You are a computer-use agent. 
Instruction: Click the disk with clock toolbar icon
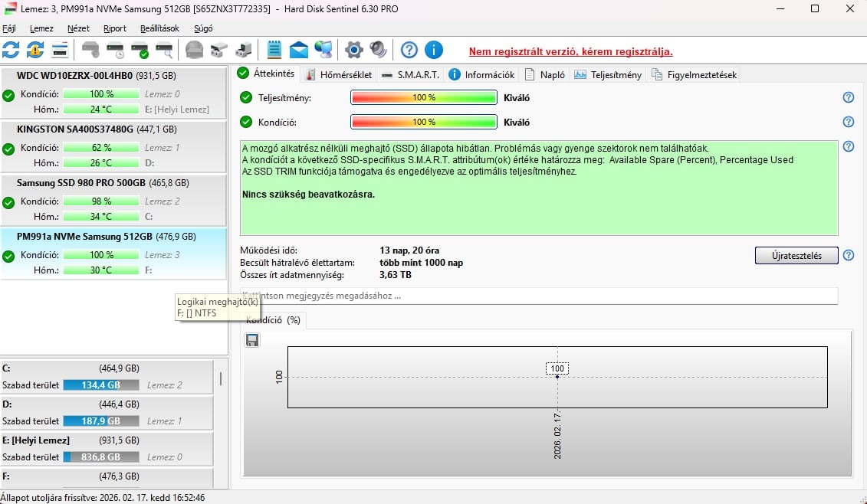116,51
